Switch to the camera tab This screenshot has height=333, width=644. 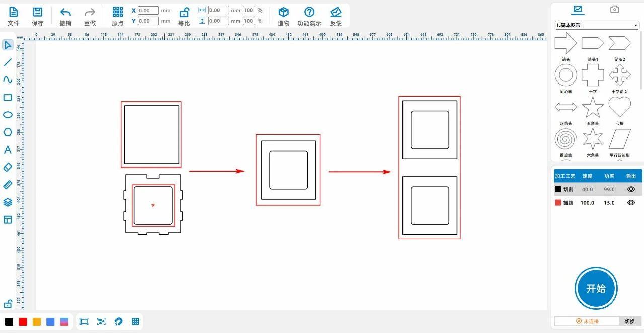[614, 9]
